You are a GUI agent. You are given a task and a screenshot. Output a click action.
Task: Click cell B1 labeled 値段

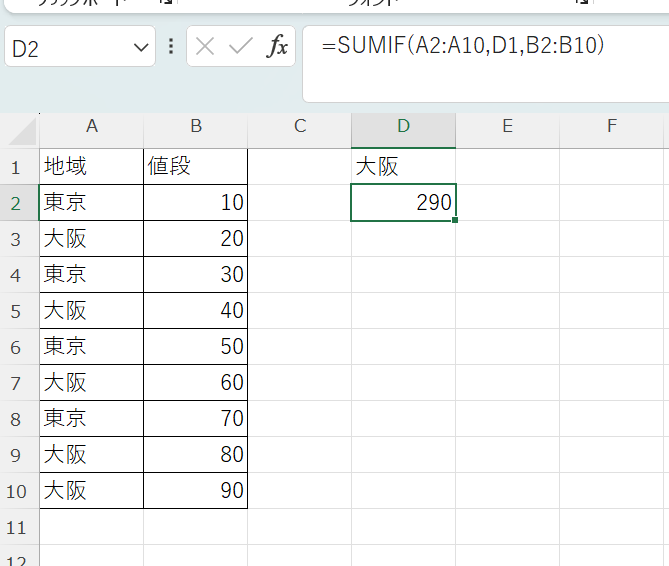(x=196, y=166)
